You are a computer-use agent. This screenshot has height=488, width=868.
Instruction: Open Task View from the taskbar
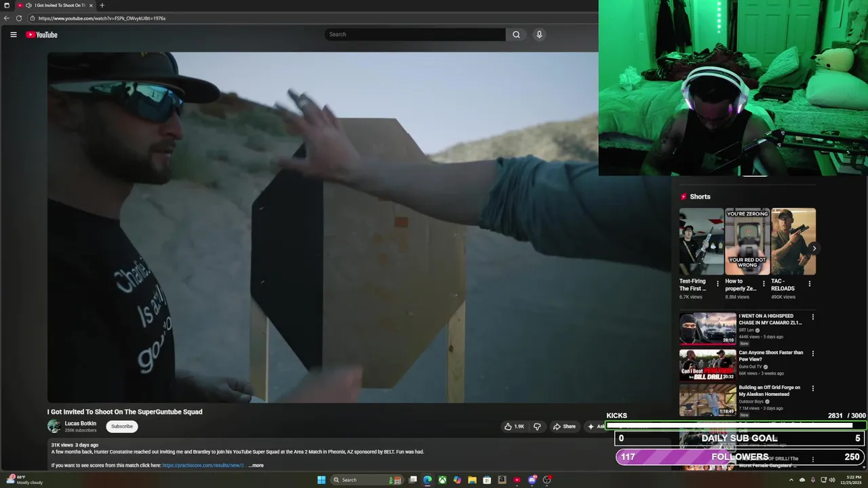(412, 480)
